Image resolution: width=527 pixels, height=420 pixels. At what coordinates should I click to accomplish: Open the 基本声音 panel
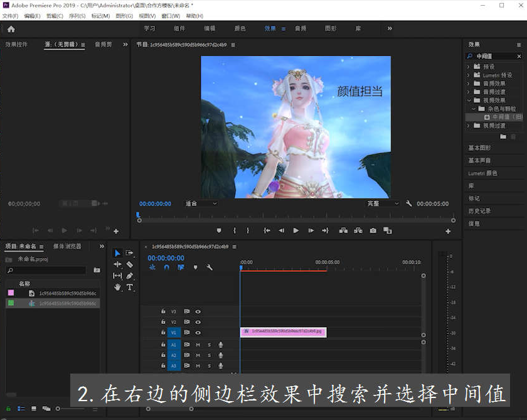tap(479, 160)
